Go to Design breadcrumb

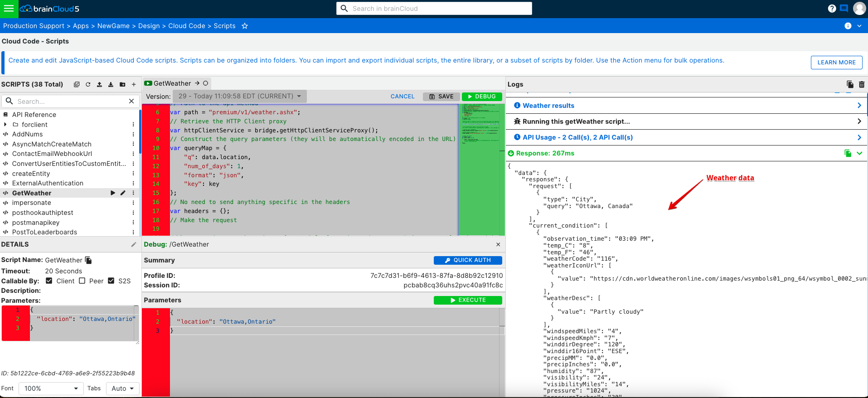click(149, 26)
